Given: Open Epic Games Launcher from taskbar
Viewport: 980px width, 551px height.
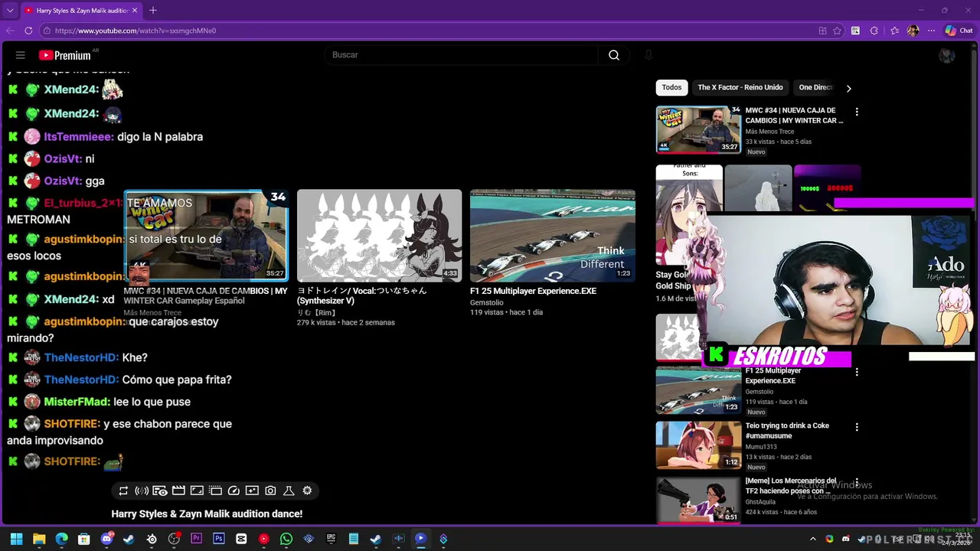Looking at the screenshot, I should click(x=331, y=539).
